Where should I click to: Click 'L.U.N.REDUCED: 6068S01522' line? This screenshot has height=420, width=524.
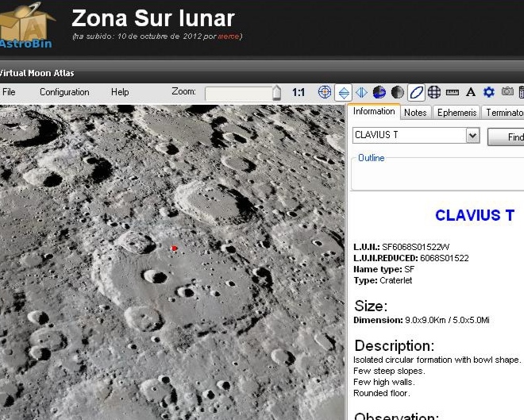click(x=411, y=258)
